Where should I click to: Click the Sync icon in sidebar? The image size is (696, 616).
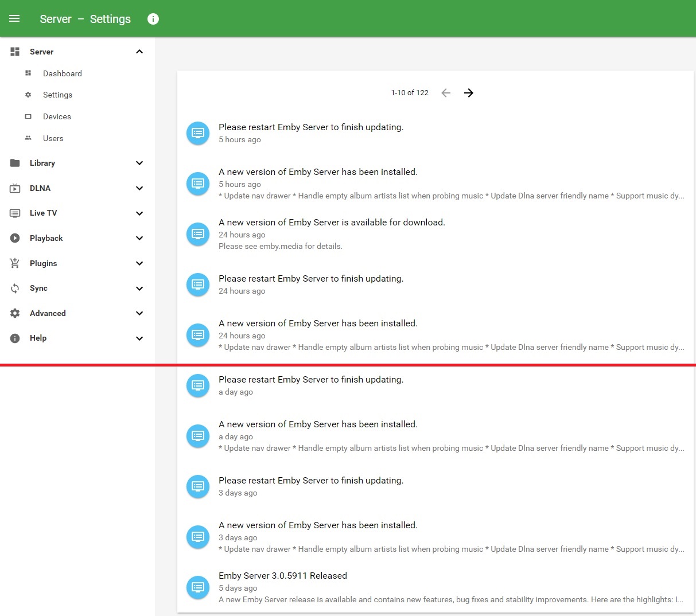coord(15,288)
